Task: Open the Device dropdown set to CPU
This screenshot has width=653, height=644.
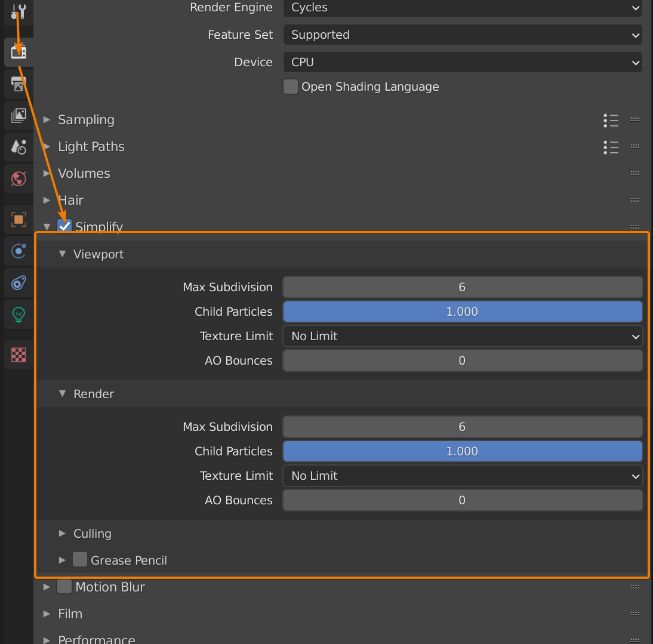Action: click(463, 62)
